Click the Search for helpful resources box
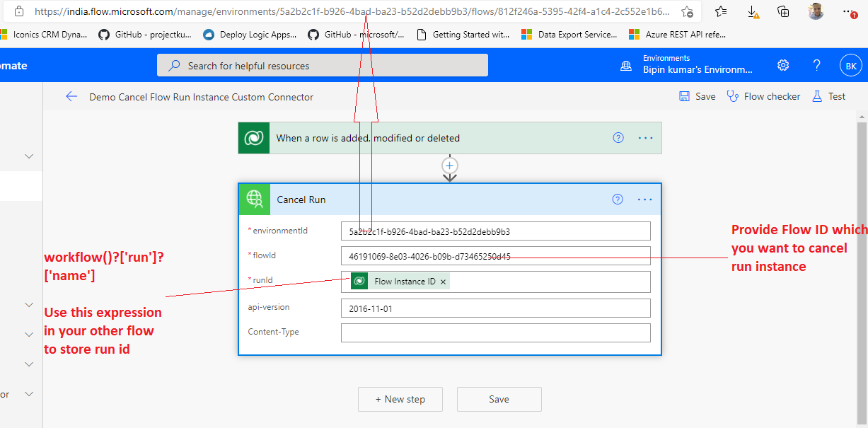Image resolution: width=868 pixels, height=428 pixels. 323,66
